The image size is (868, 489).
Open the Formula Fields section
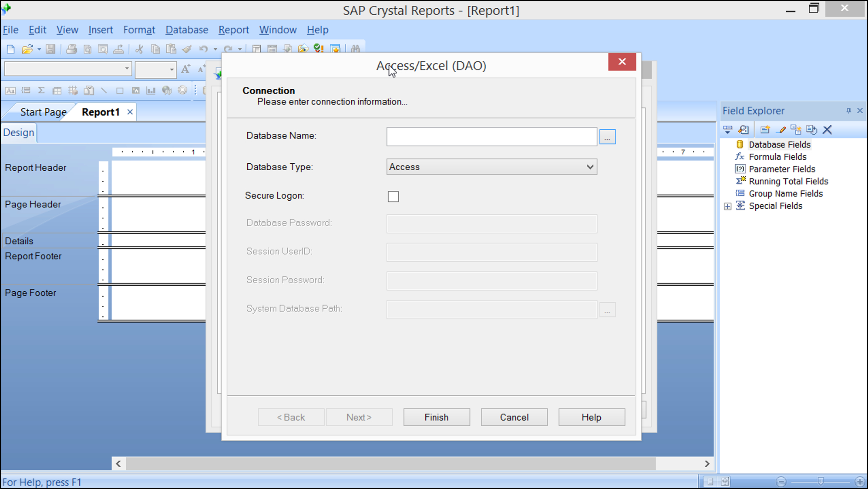(777, 156)
